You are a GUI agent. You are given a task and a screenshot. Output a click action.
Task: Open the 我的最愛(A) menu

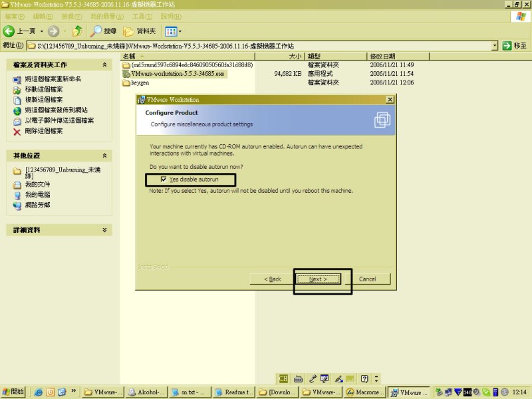[107, 16]
